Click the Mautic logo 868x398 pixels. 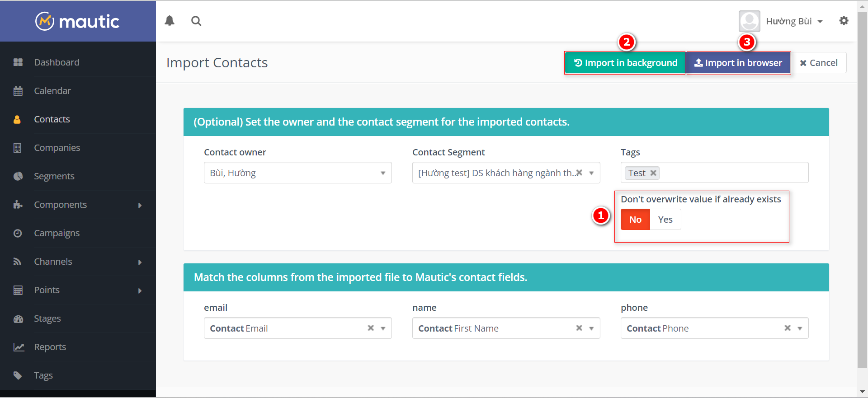[x=77, y=21]
